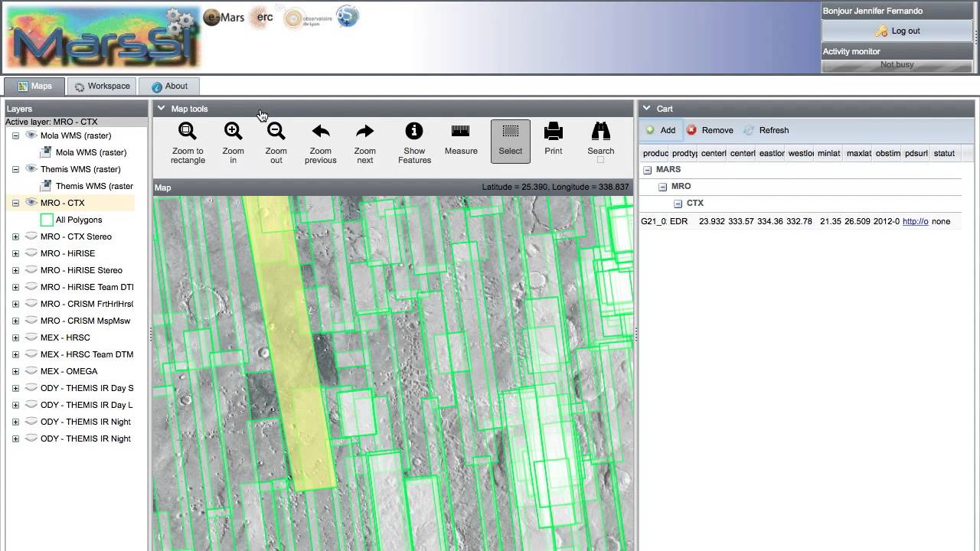980x551 pixels.
Task: Open the About tab
Action: click(x=169, y=86)
